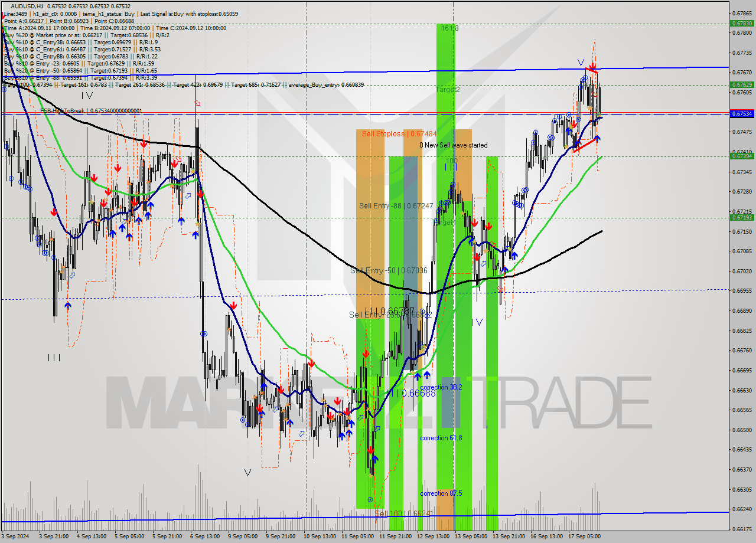
Task: Click the 'correction 61.8' label
Action: point(441,438)
